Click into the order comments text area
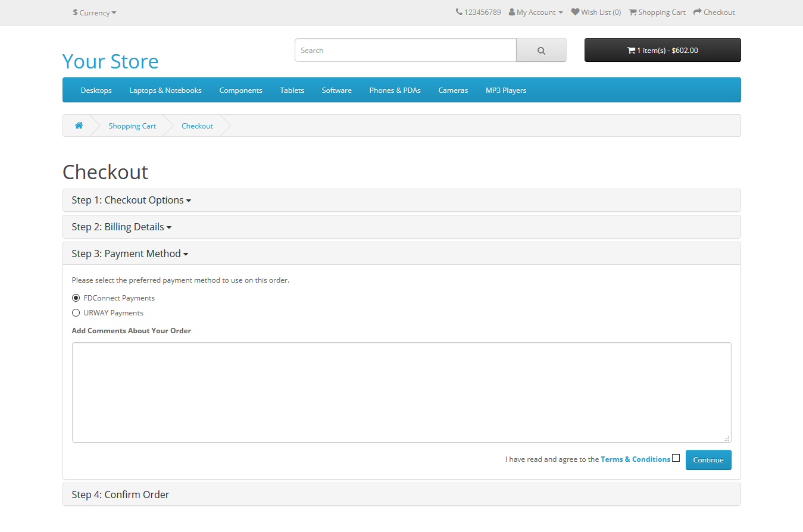This screenshot has width=803, height=532. (401, 392)
